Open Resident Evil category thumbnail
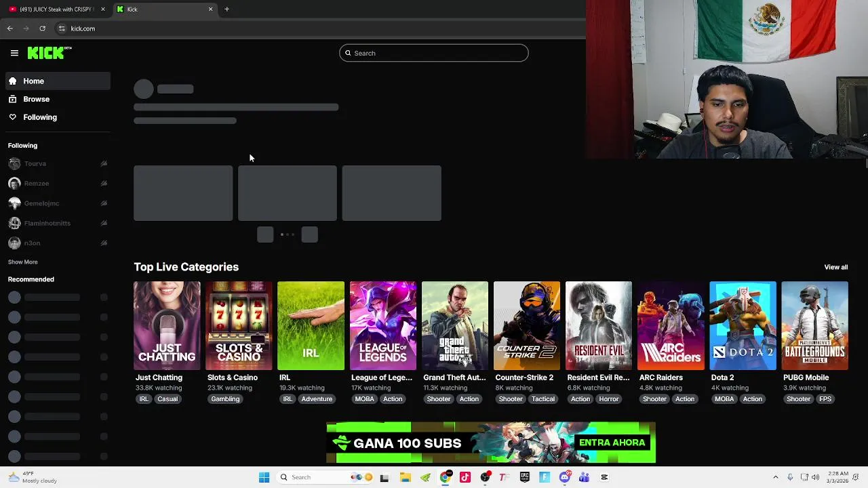 click(x=599, y=326)
